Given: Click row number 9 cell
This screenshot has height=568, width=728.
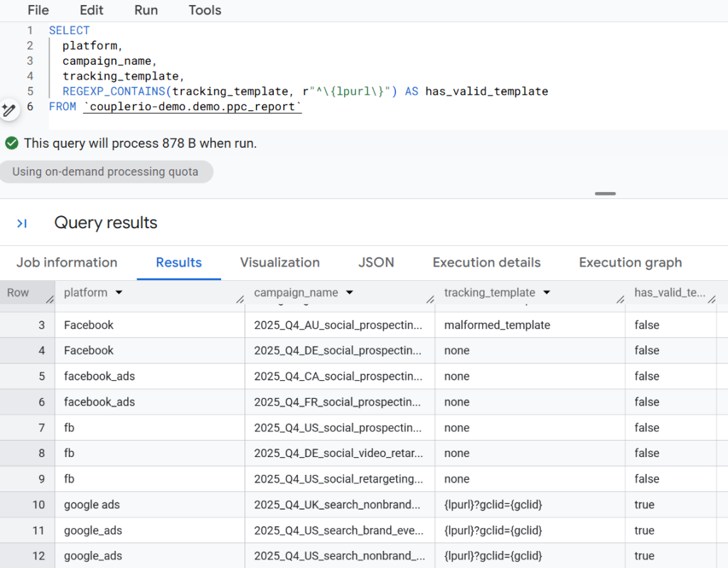Looking at the screenshot, I should click(28, 479).
